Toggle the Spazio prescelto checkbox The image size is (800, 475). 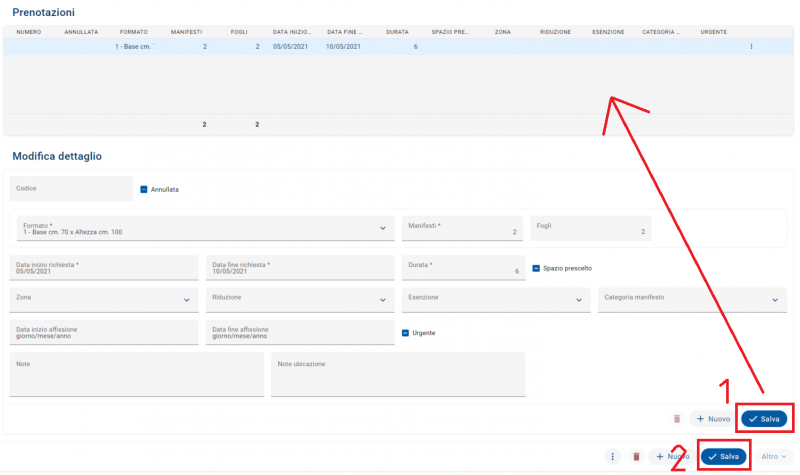pos(536,268)
